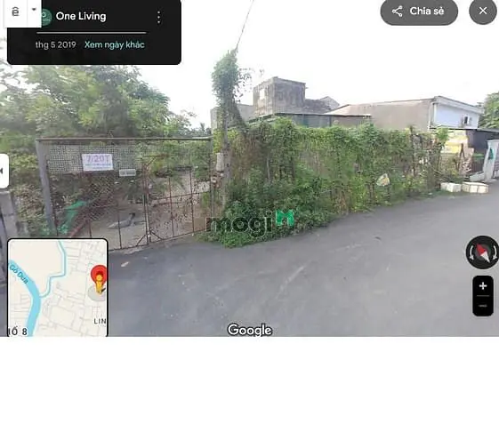Open the three-dot options menu

(159, 18)
